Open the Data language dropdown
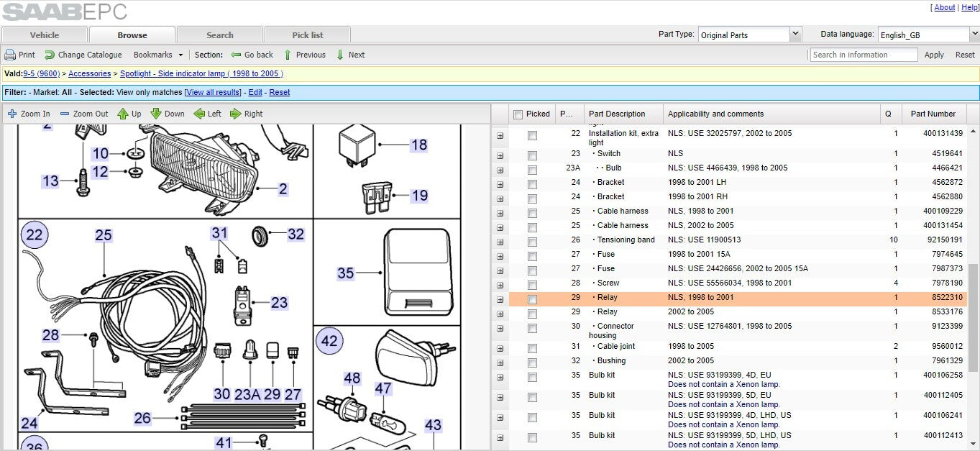The image size is (980, 451). point(924,35)
